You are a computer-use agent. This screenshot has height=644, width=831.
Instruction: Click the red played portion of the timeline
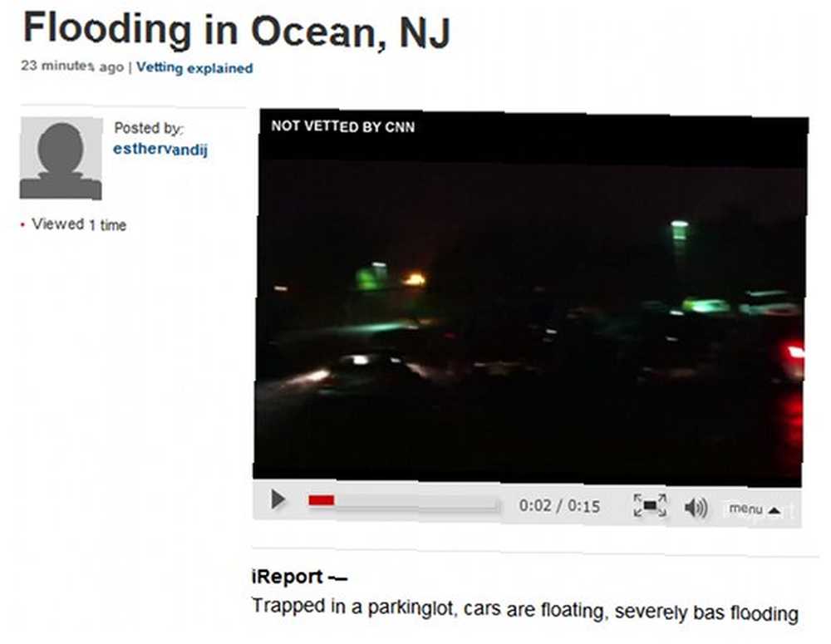321,500
